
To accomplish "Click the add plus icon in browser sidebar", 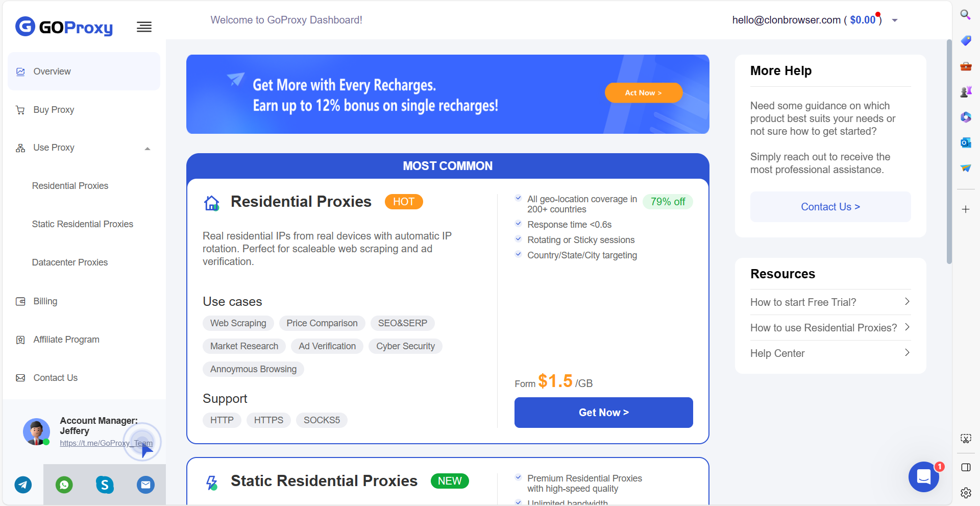I will pos(966,209).
